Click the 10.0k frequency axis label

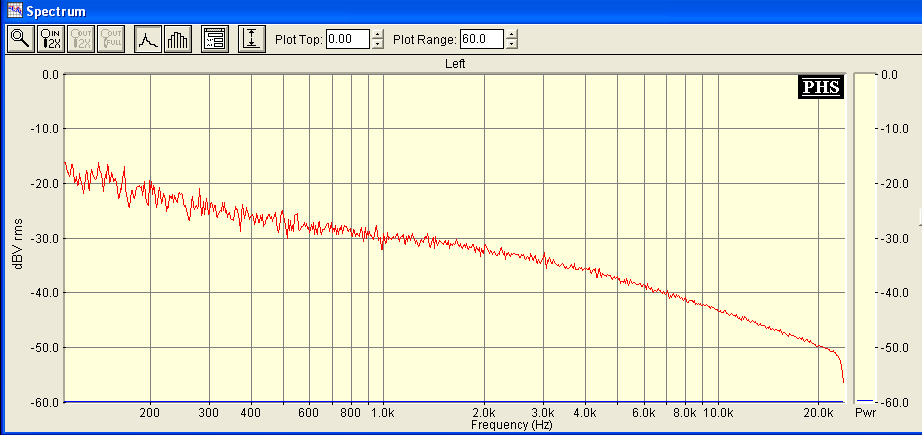point(718,412)
